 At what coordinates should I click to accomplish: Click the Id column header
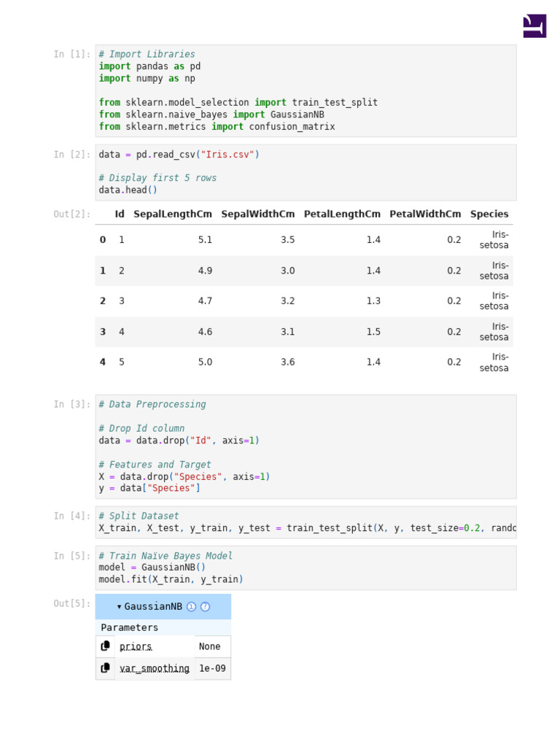coord(120,214)
